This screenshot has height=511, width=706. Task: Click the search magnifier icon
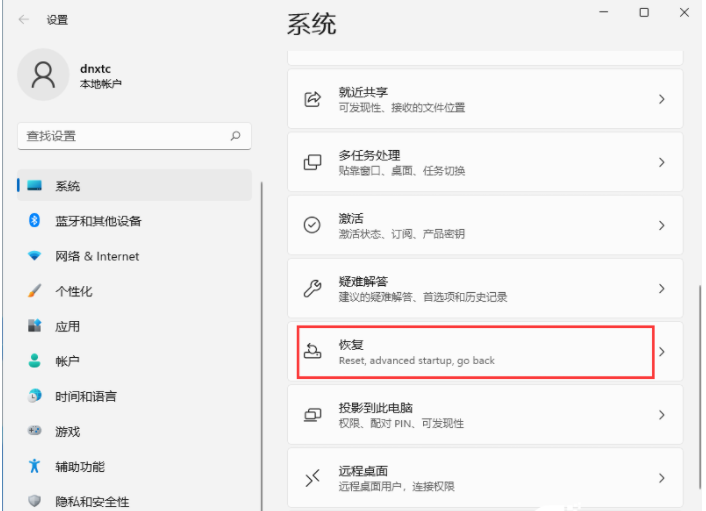coord(235,136)
